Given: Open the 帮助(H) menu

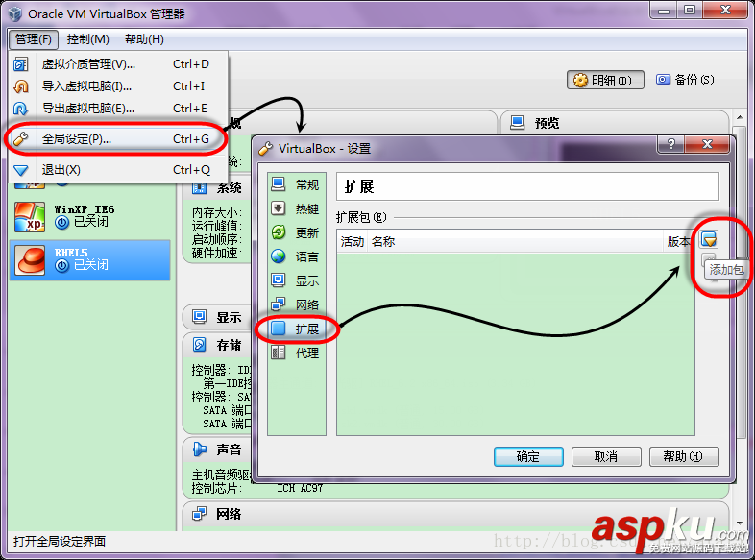Looking at the screenshot, I should [144, 39].
